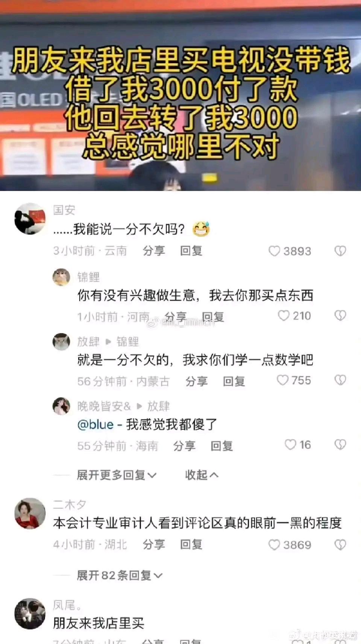The height and width of the screenshot is (644, 361).
Task: Open 锦鲤's cat avatar
Action: (x=61, y=277)
